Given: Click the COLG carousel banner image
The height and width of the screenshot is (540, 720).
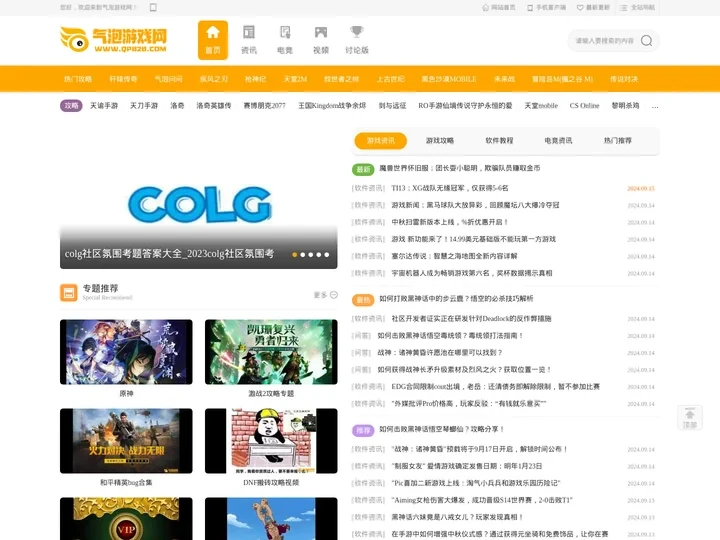Looking at the screenshot, I should [x=198, y=198].
